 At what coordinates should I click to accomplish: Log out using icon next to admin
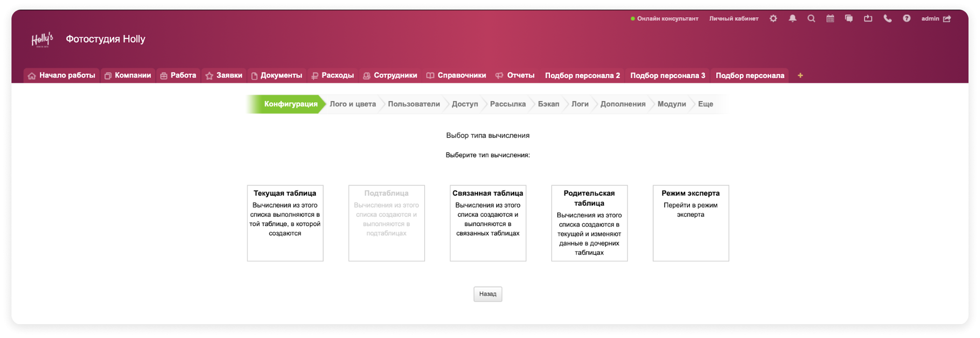[947, 19]
